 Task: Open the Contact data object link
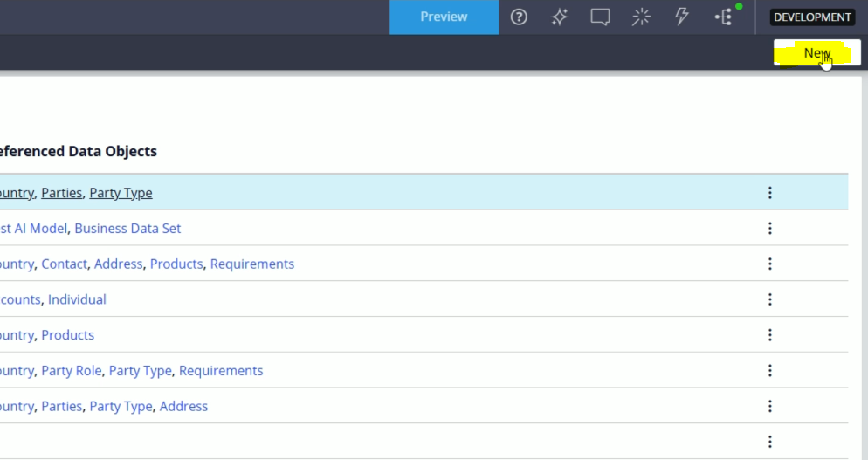click(64, 264)
